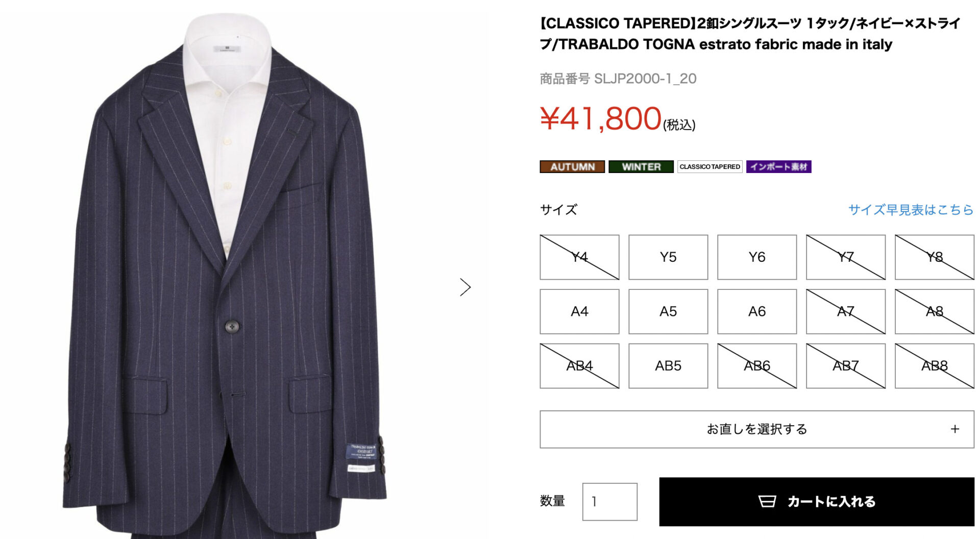Pick size A6
Viewport: 980px width, 539px height.
coord(757,311)
